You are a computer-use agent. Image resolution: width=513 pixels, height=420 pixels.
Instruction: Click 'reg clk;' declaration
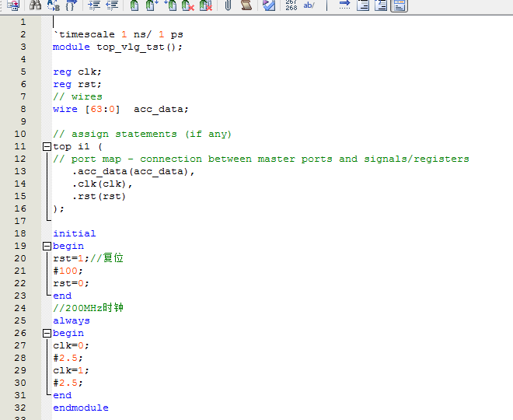(77, 72)
